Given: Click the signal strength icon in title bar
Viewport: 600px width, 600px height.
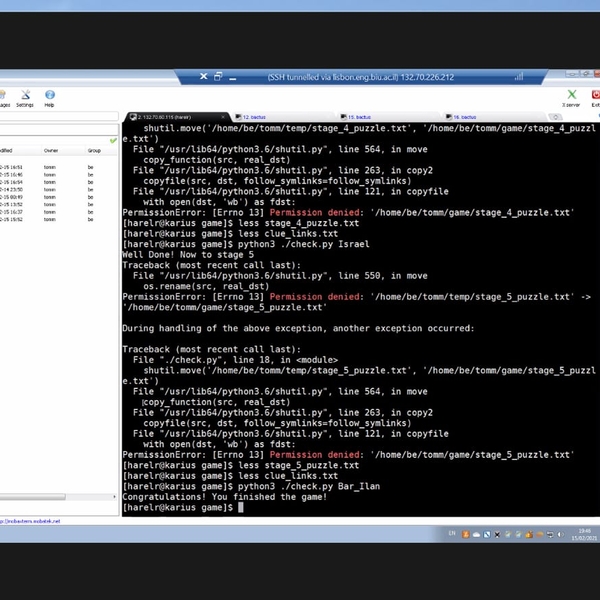Looking at the screenshot, I should click(519, 77).
